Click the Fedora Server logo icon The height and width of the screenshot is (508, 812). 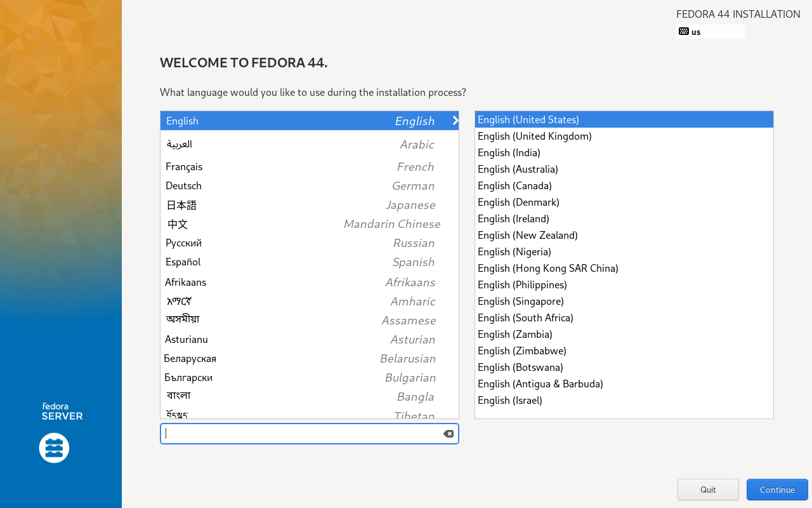[55, 448]
